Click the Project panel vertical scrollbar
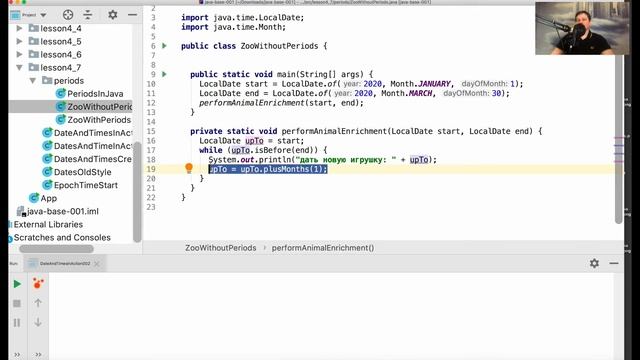 tap(137, 192)
